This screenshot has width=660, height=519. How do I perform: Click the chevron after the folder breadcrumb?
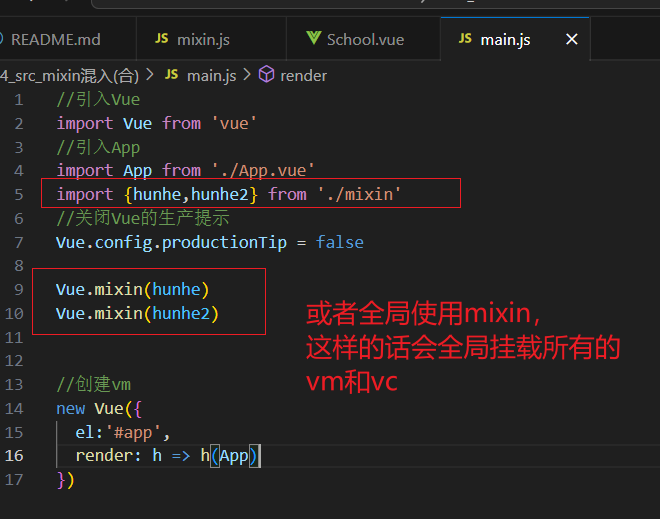(x=150, y=75)
